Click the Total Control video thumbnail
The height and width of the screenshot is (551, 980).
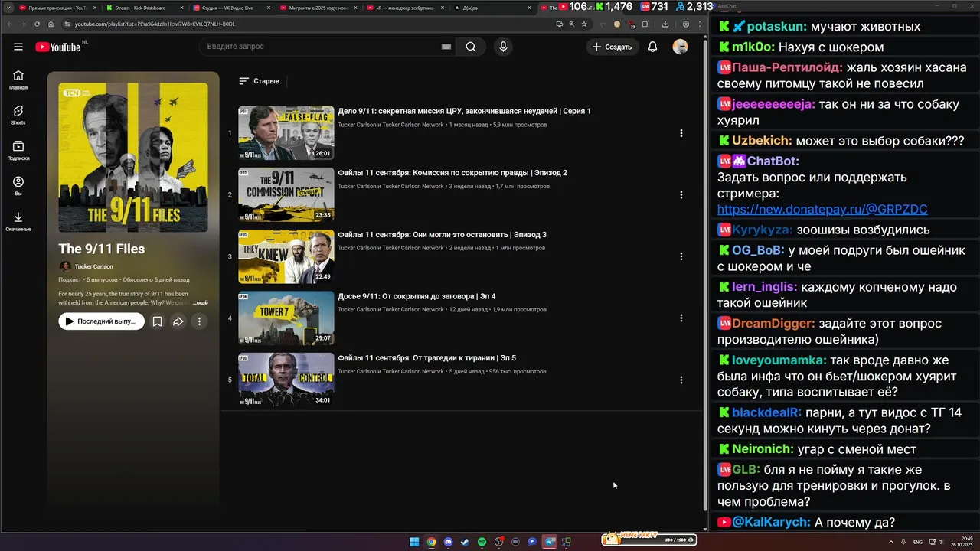coord(286,380)
